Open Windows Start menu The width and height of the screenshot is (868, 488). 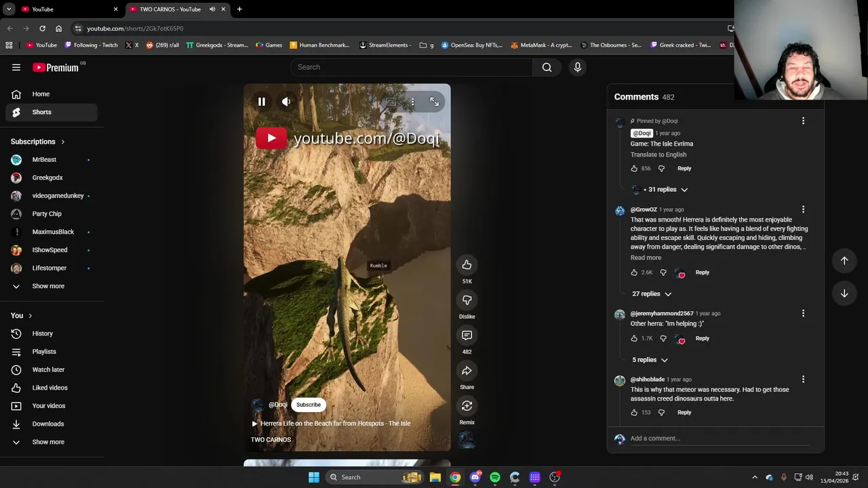[x=313, y=477]
